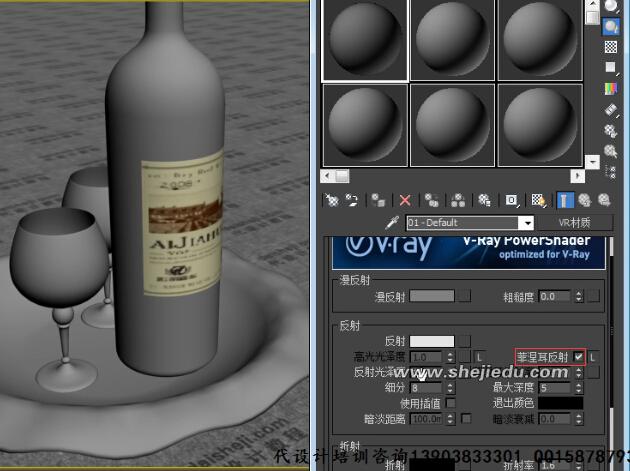Screen dimensions: 630x471
Task: Enable the 使用插值 checkbox
Action: (450, 403)
